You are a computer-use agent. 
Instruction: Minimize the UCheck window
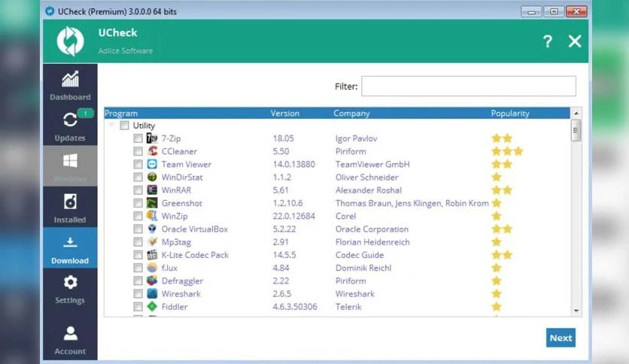coord(531,11)
